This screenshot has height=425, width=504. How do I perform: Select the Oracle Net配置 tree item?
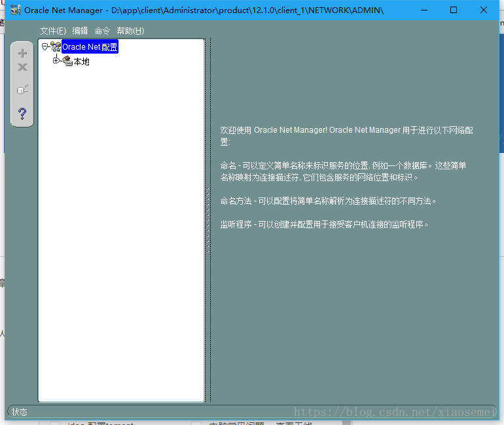pyautogui.click(x=90, y=47)
